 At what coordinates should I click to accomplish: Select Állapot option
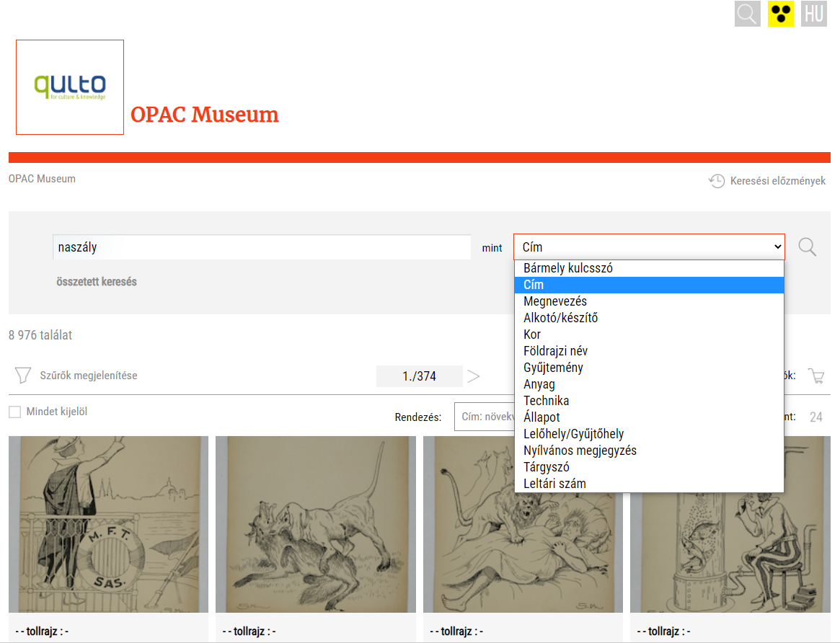tap(649, 417)
